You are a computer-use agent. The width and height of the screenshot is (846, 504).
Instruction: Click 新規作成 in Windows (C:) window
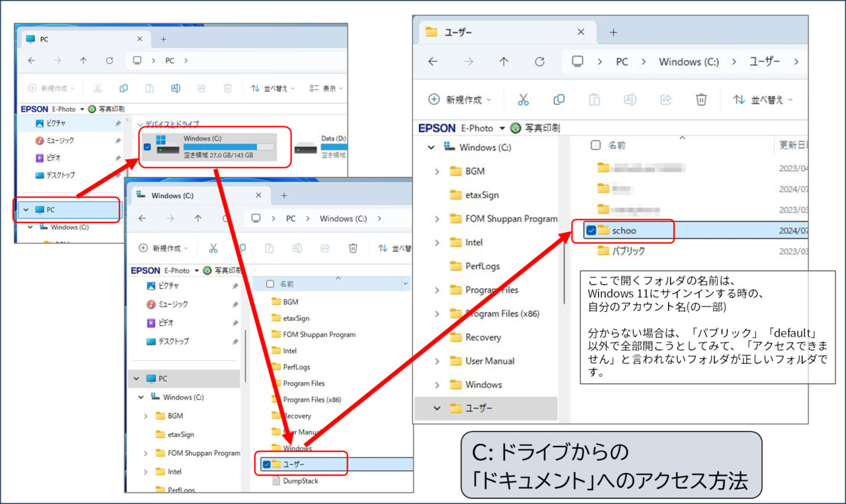pyautogui.click(x=163, y=248)
